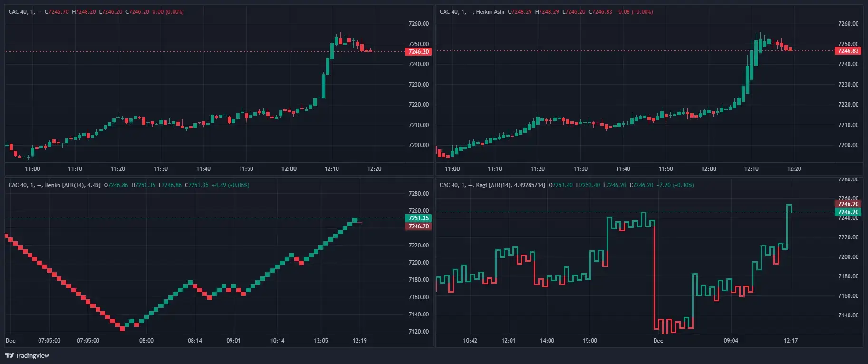Screen dimensions: 868x364
Task: Click the green 7251.35 price label in Renko chart
Action: [x=418, y=218]
